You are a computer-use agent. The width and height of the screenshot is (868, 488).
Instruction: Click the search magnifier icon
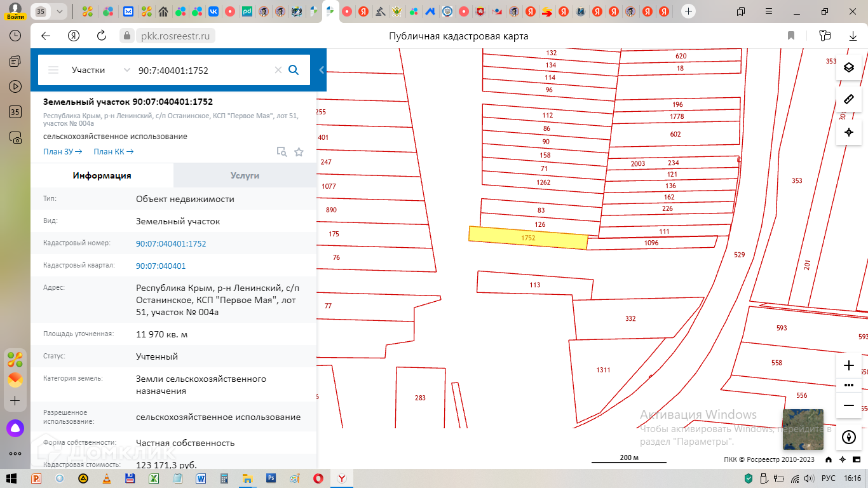point(294,70)
